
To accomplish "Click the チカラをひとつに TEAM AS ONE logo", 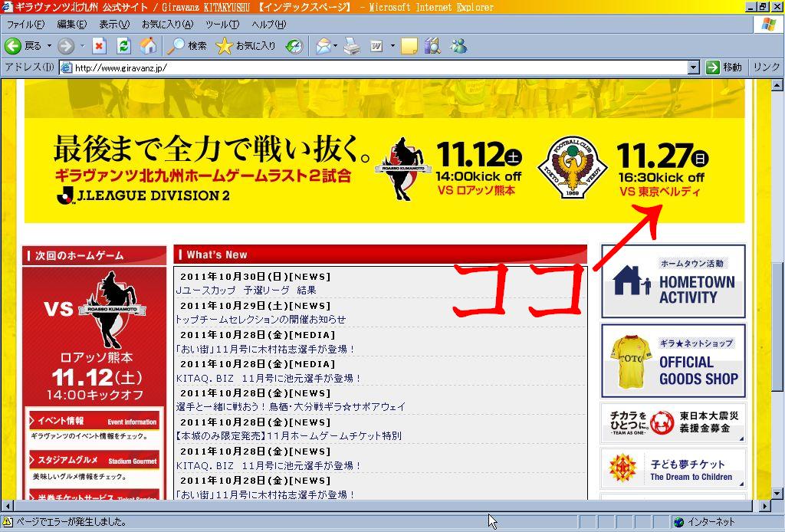I will [x=642, y=423].
